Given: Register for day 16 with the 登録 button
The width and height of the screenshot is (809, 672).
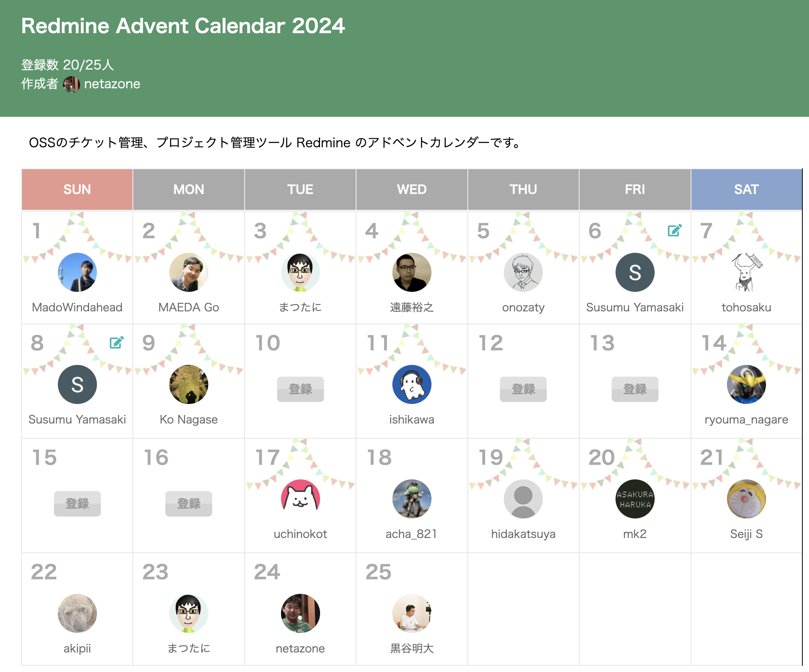Looking at the screenshot, I should point(188,504).
